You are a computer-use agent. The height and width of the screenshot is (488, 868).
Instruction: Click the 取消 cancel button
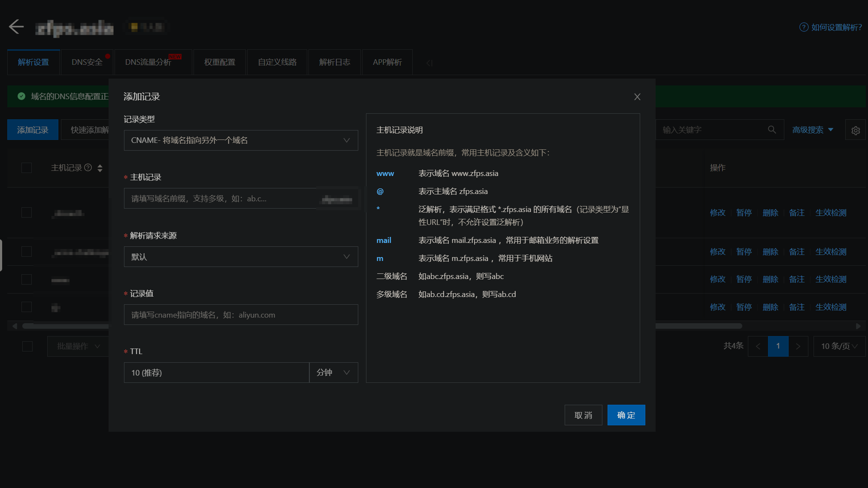[583, 415]
